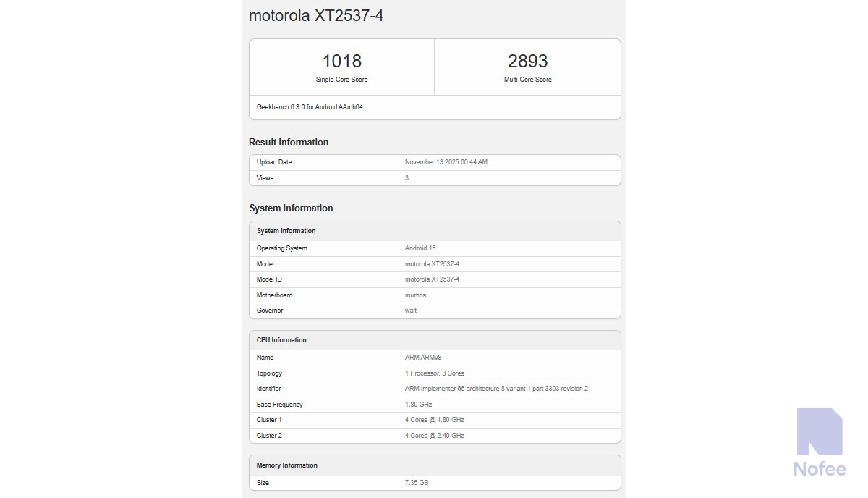Click the Result Information heading
The height and width of the screenshot is (498, 868).
pyautogui.click(x=289, y=142)
